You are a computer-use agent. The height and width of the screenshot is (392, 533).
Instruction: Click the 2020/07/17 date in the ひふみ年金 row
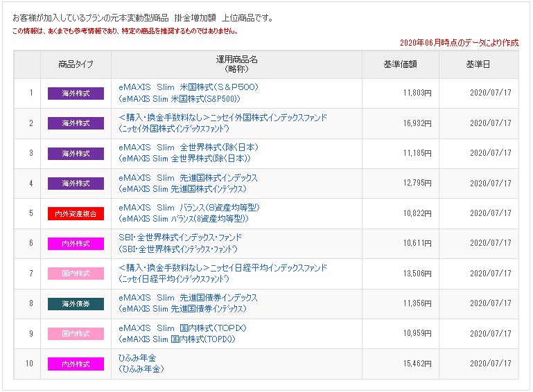(491, 364)
